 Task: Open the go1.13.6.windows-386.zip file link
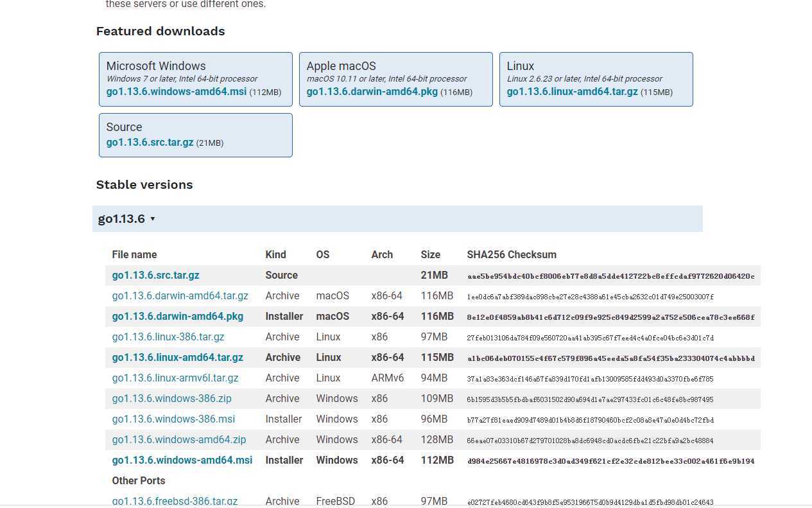(x=172, y=399)
